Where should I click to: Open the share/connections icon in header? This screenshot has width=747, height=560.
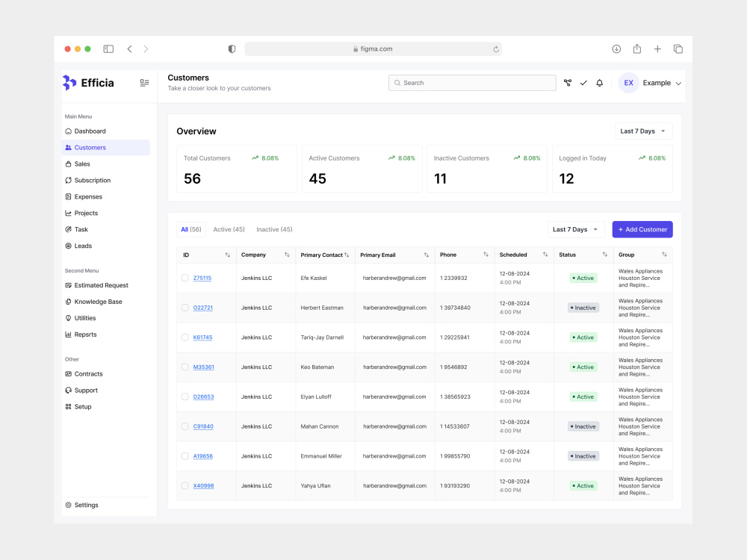(568, 83)
